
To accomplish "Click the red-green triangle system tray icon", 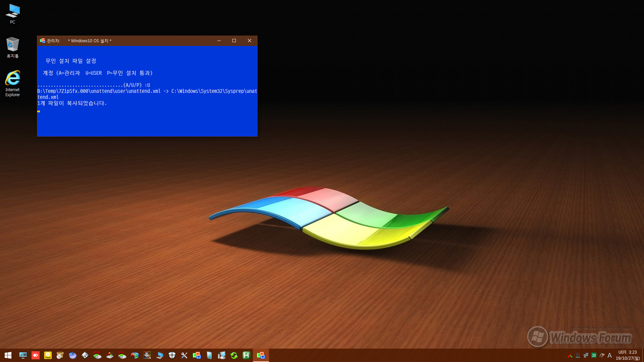I will [570, 356].
